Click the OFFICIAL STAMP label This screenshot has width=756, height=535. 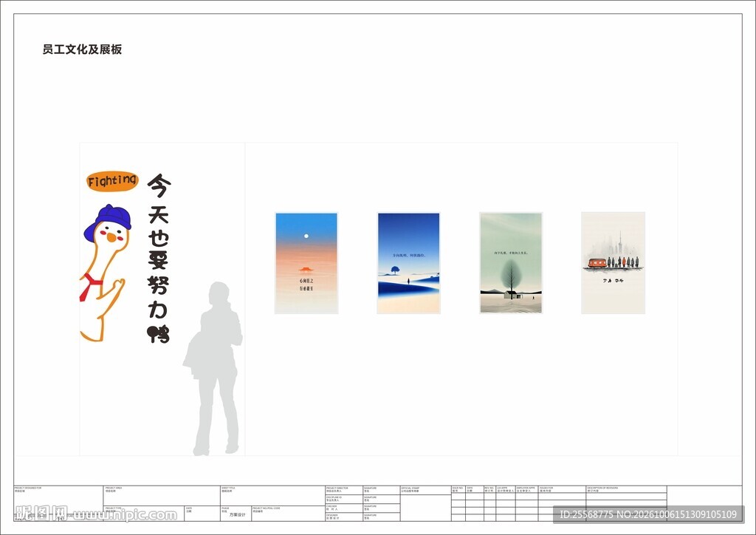coord(410,488)
